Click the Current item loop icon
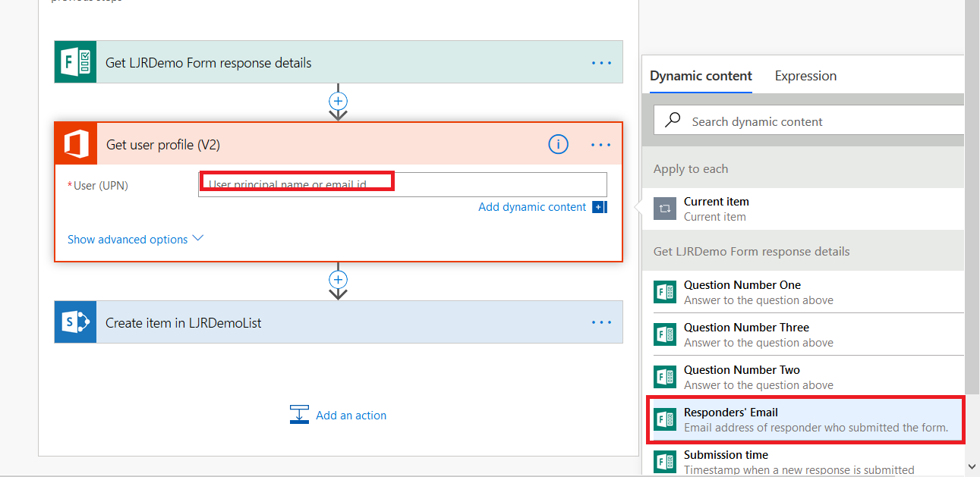Viewport: 980px width, 477px height. pyautogui.click(x=665, y=209)
